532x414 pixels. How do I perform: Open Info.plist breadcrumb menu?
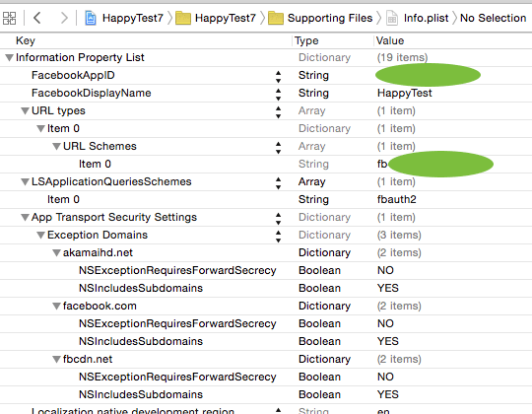point(426,18)
